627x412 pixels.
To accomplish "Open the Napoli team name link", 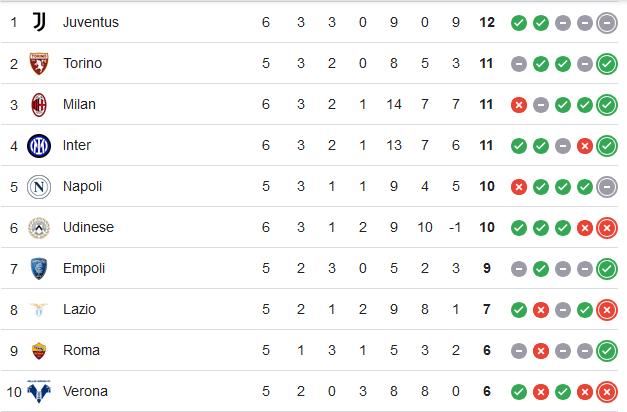I will point(82,186).
